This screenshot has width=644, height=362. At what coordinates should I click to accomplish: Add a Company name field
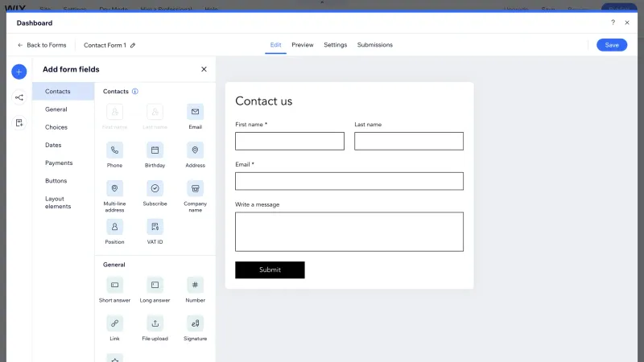(x=195, y=188)
